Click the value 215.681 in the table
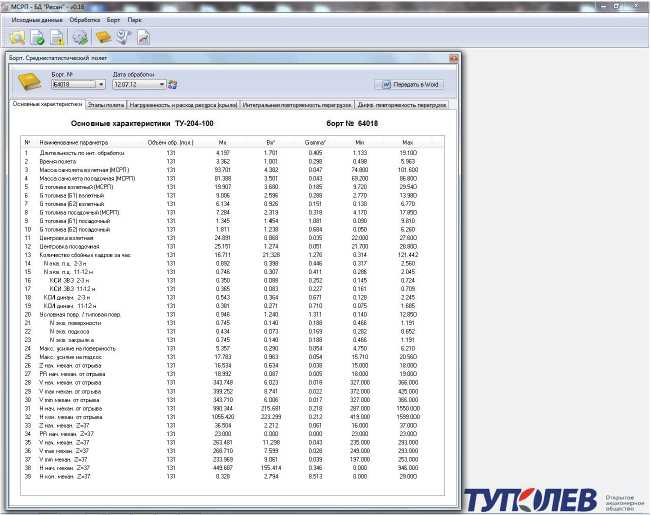Image resolution: width=651 pixels, height=515 pixels. tap(271, 408)
